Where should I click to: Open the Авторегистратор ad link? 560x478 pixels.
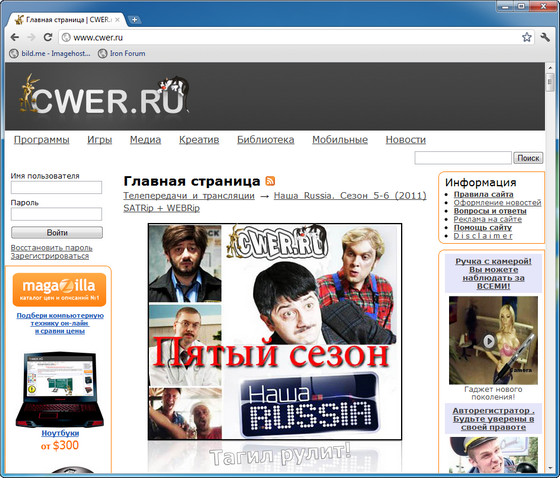(493, 419)
